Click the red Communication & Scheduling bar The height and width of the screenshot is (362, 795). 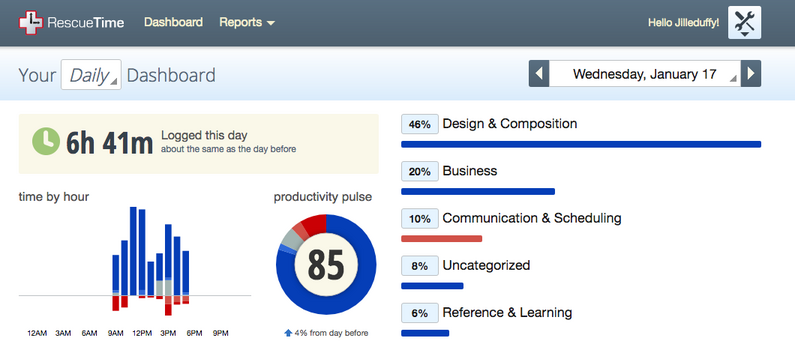(442, 238)
